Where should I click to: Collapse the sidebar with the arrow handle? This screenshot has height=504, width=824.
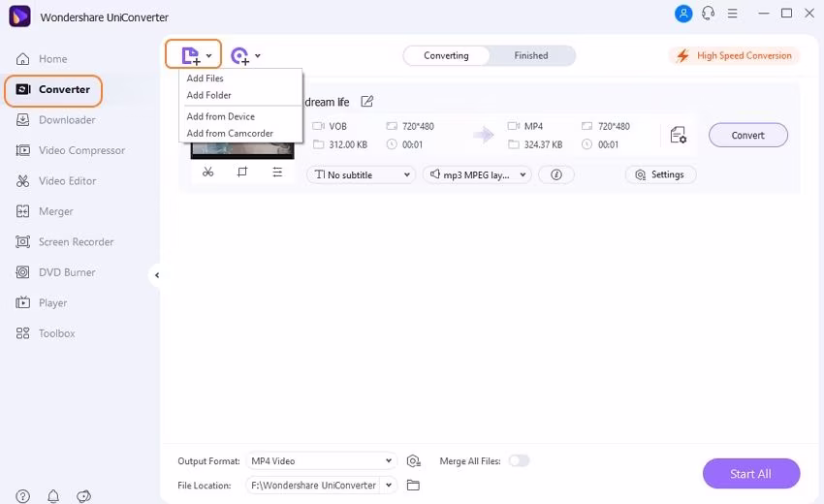click(157, 275)
